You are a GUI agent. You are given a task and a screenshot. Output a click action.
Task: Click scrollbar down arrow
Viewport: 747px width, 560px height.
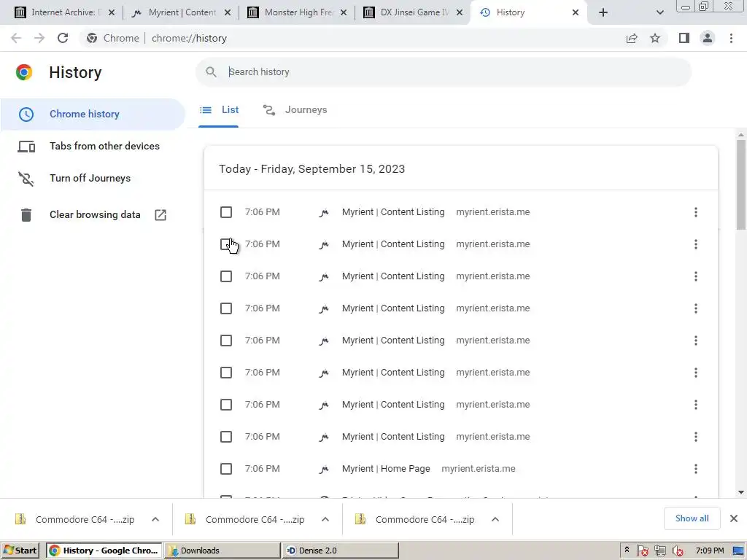(x=741, y=492)
